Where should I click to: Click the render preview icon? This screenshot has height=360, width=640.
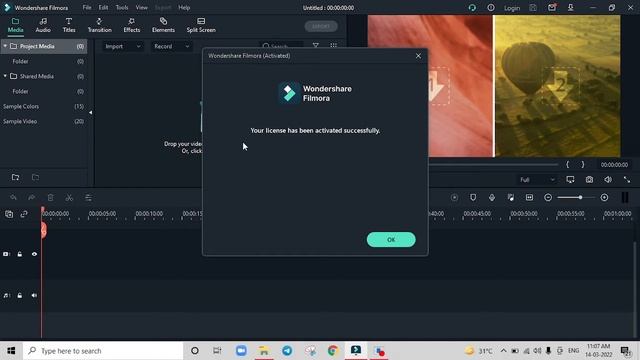[x=454, y=198]
